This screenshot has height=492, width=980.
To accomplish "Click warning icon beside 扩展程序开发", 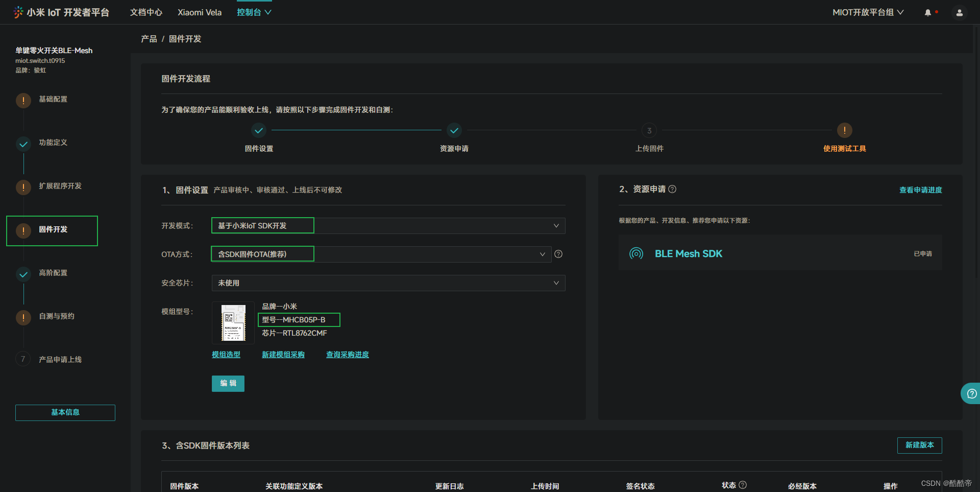I will pos(23,188).
